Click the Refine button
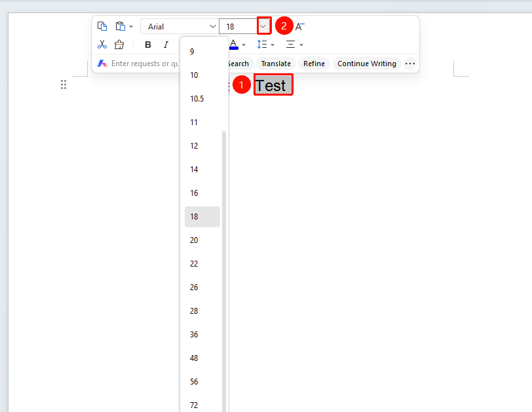The height and width of the screenshot is (412, 532). (x=314, y=64)
